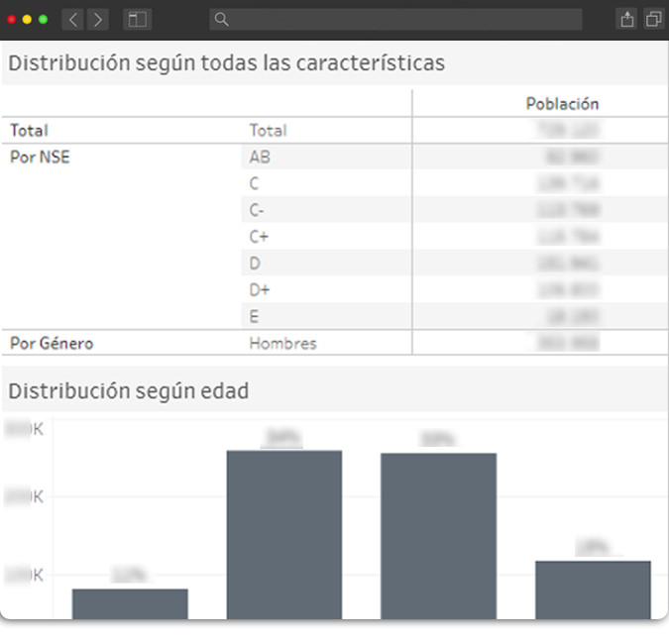Image resolution: width=669 pixels, height=644 pixels.
Task: Select the AB category row
Action: (260, 157)
